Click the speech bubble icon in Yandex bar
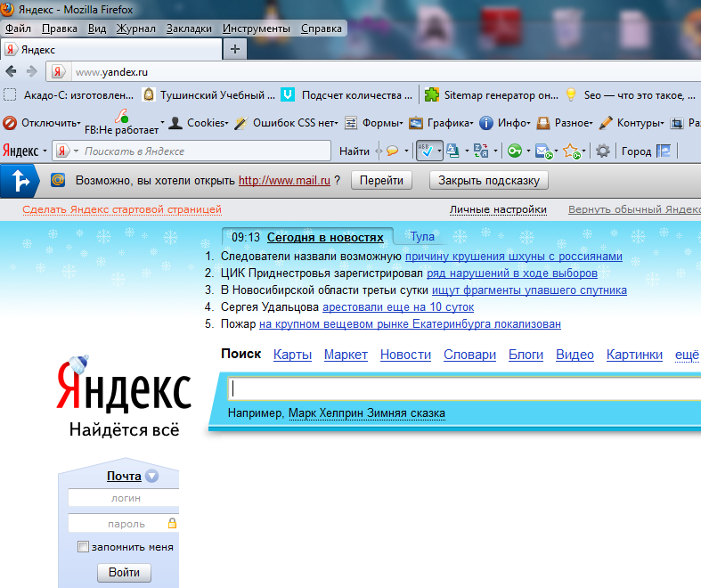The width and height of the screenshot is (701, 588). coord(392,151)
